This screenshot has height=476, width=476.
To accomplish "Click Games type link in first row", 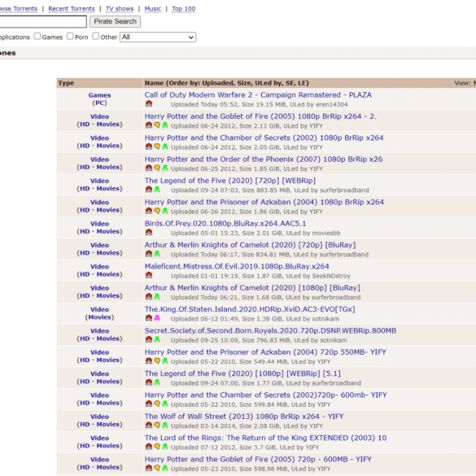I will [99, 95].
